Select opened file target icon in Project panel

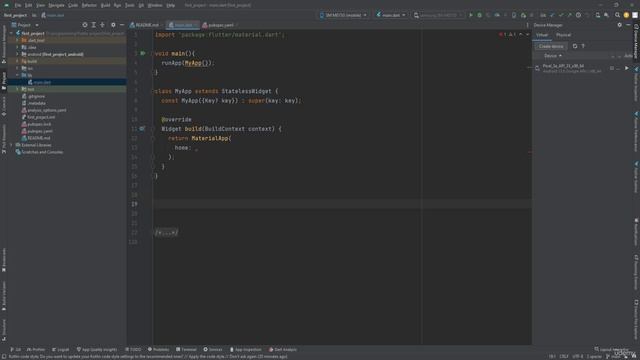tap(84, 25)
